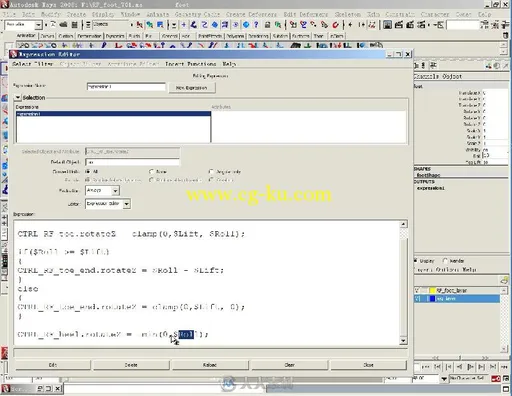512x396 pixels.
Task: Click the create new layer icon
Action: (x=504, y=280)
